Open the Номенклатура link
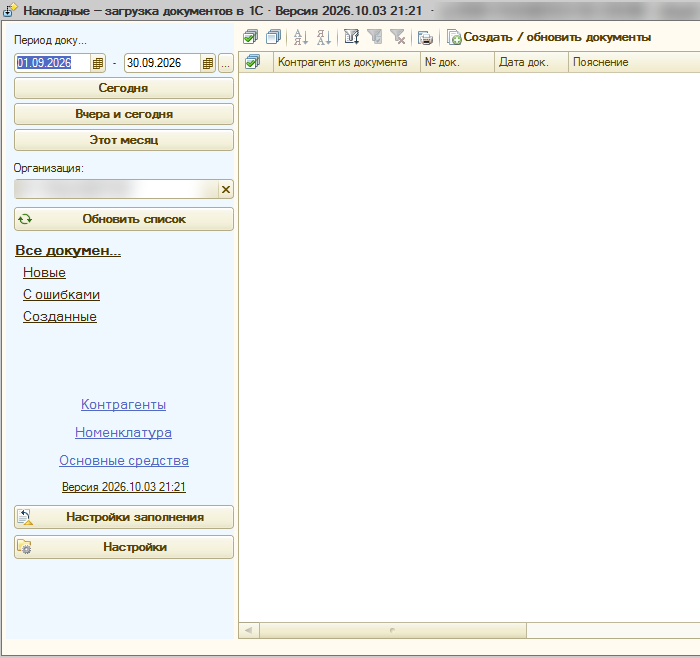 pyautogui.click(x=123, y=433)
